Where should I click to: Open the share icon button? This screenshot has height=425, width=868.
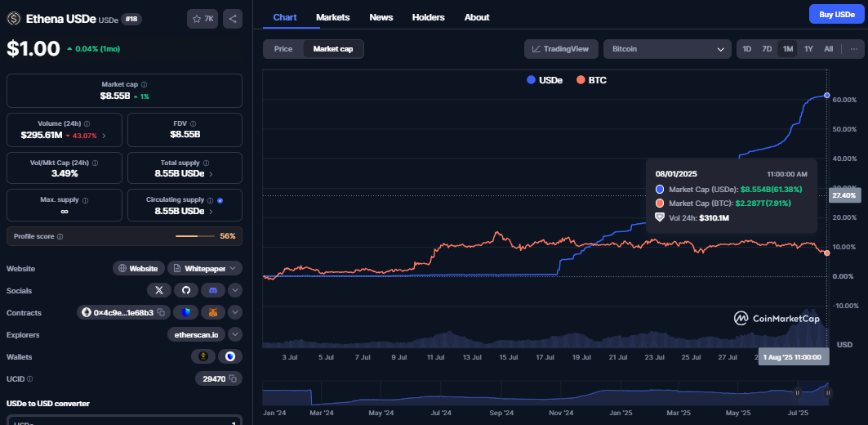point(233,19)
